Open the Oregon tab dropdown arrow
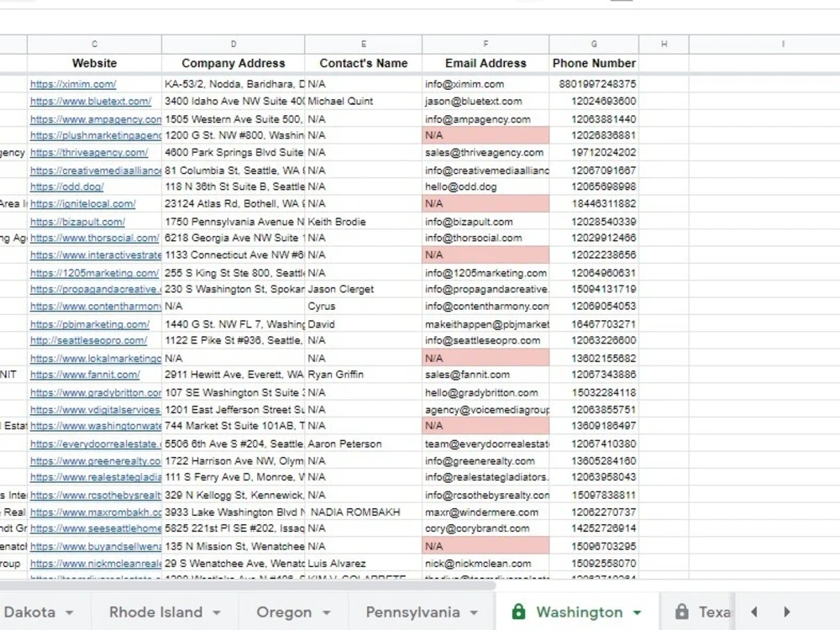This screenshot has width=840, height=630. [326, 612]
